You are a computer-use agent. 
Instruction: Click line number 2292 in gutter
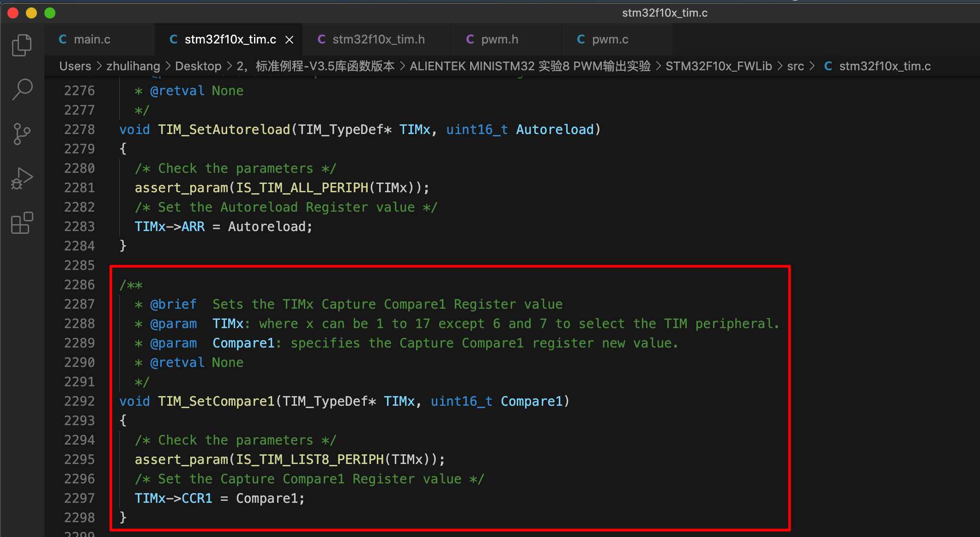coord(79,401)
